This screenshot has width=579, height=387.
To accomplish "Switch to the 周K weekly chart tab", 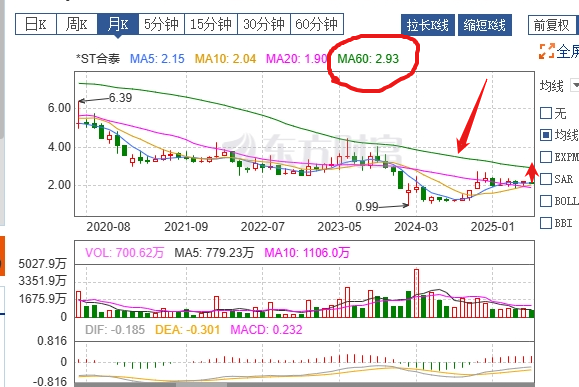I will click(x=77, y=24).
